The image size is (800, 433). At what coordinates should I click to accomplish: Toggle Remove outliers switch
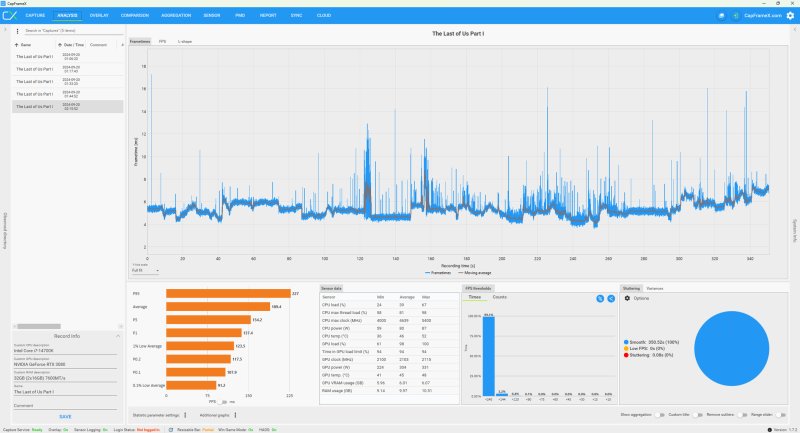tap(742, 415)
